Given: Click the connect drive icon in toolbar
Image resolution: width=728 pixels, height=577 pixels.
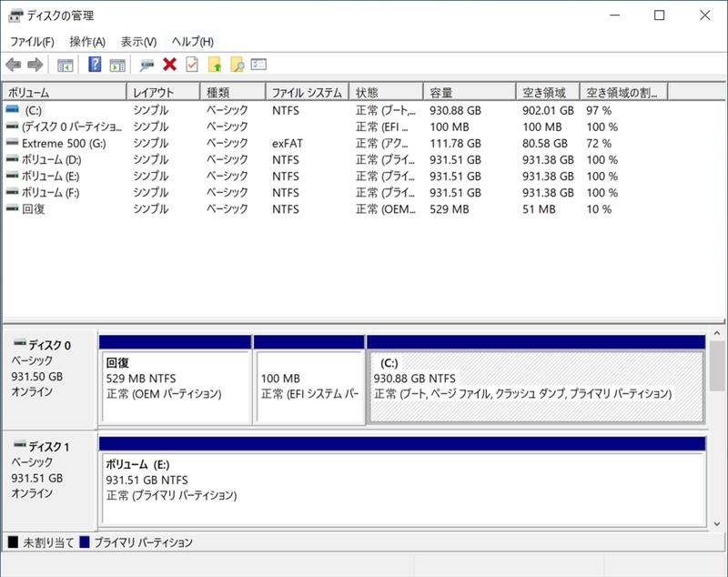Looking at the screenshot, I should point(147,65).
